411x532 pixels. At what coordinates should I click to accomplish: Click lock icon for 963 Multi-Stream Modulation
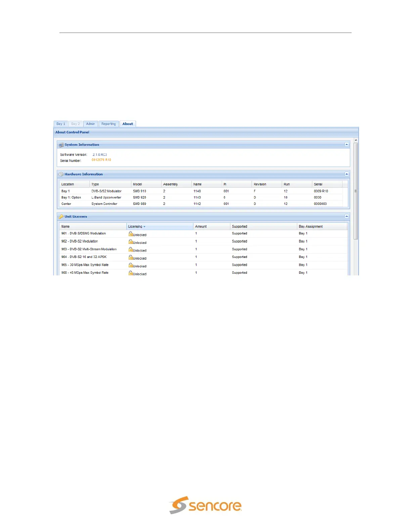pos(131,250)
